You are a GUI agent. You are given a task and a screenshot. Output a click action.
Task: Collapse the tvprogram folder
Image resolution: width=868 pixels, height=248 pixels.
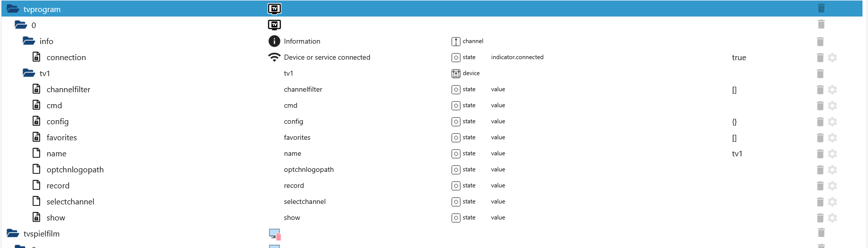(x=13, y=9)
